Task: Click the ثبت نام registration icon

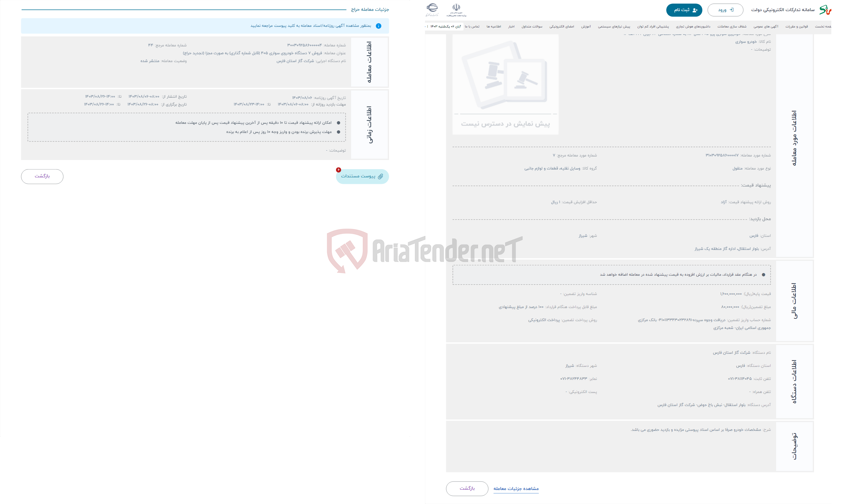Action: tap(693, 8)
